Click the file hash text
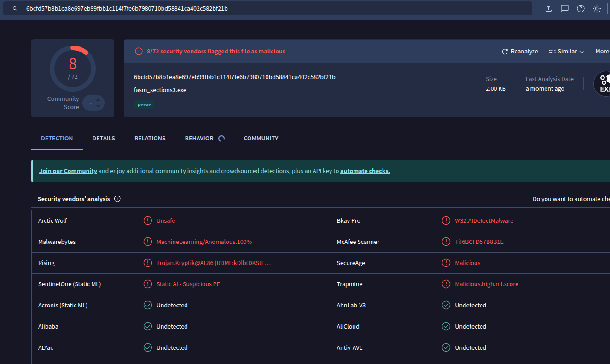 tap(235, 77)
